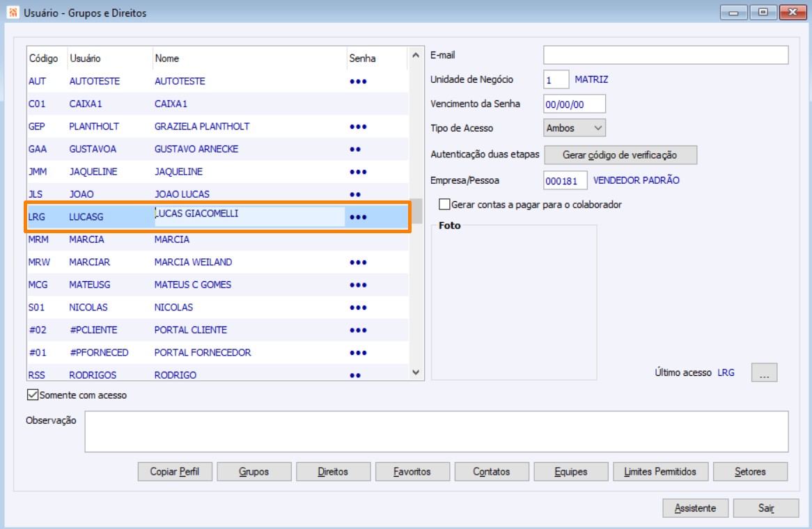The width and height of the screenshot is (812, 529).
Task: Select the JAQUELINE user row
Action: (217, 172)
